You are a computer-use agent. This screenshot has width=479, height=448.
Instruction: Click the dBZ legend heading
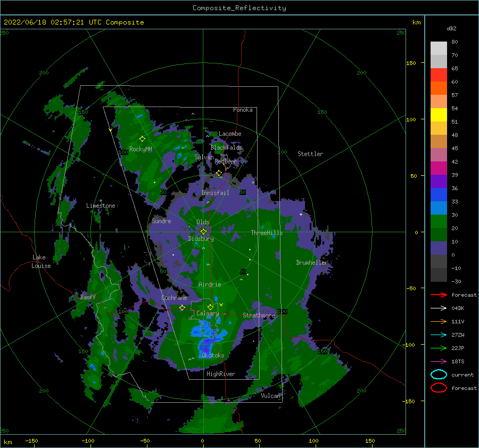(451, 28)
